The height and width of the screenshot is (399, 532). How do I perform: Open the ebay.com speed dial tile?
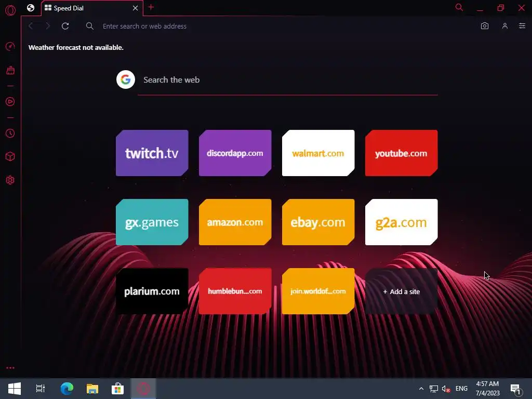pos(318,222)
